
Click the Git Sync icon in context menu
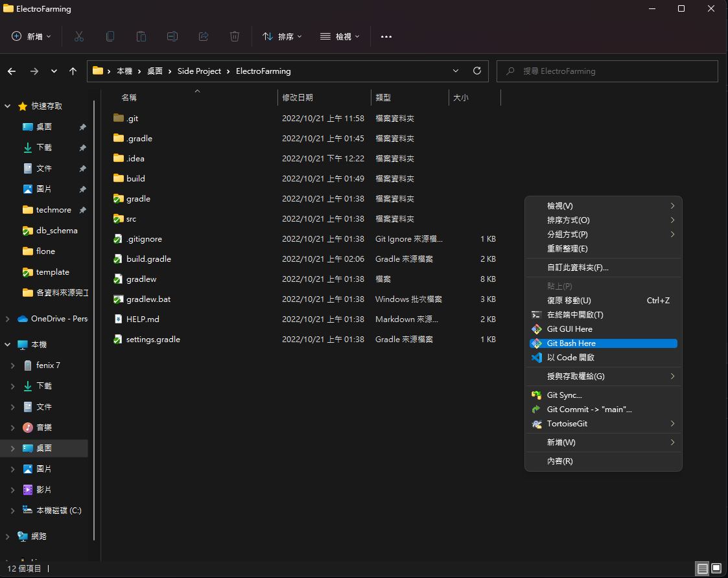click(537, 395)
